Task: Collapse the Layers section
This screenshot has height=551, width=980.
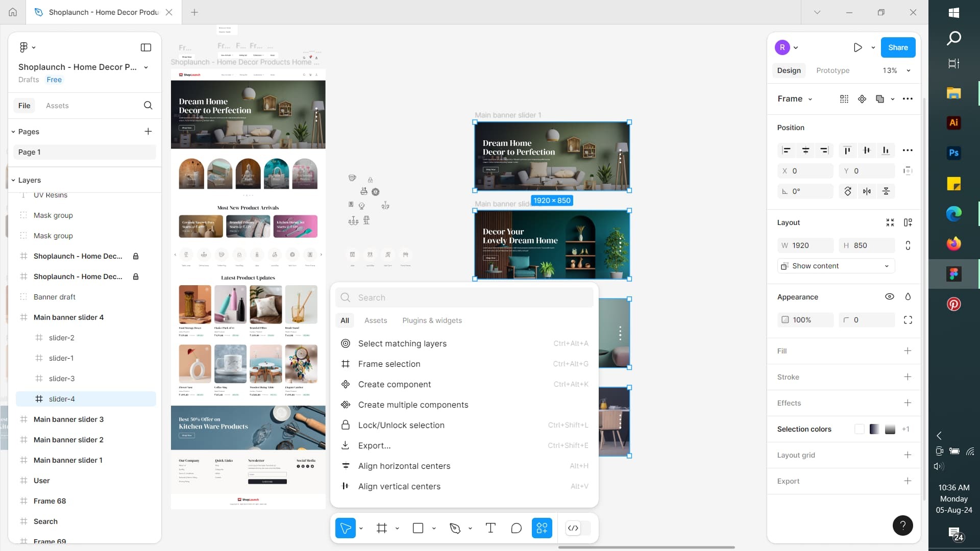Action: click(x=13, y=180)
